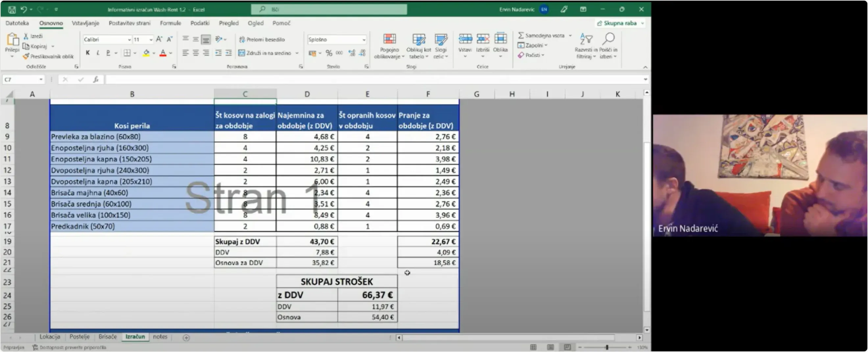The height and width of the screenshot is (352, 868).
Task: Toggle Prelomi besedilo wrap text
Action: point(262,39)
